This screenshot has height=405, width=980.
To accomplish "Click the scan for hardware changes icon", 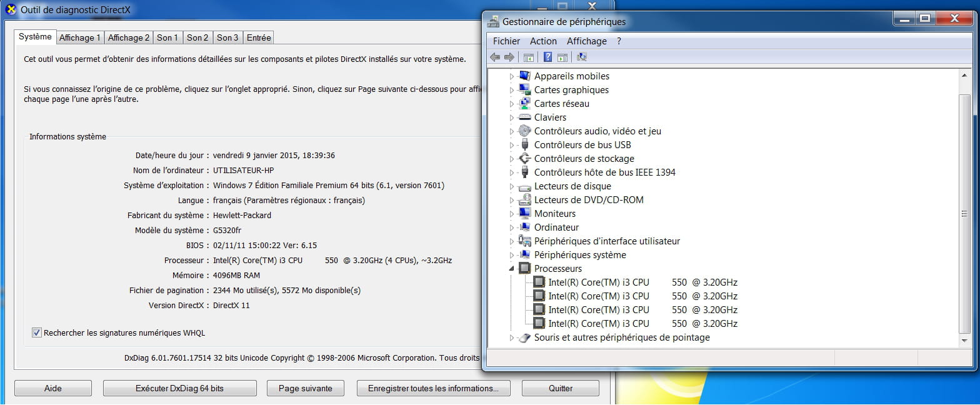I will [582, 57].
